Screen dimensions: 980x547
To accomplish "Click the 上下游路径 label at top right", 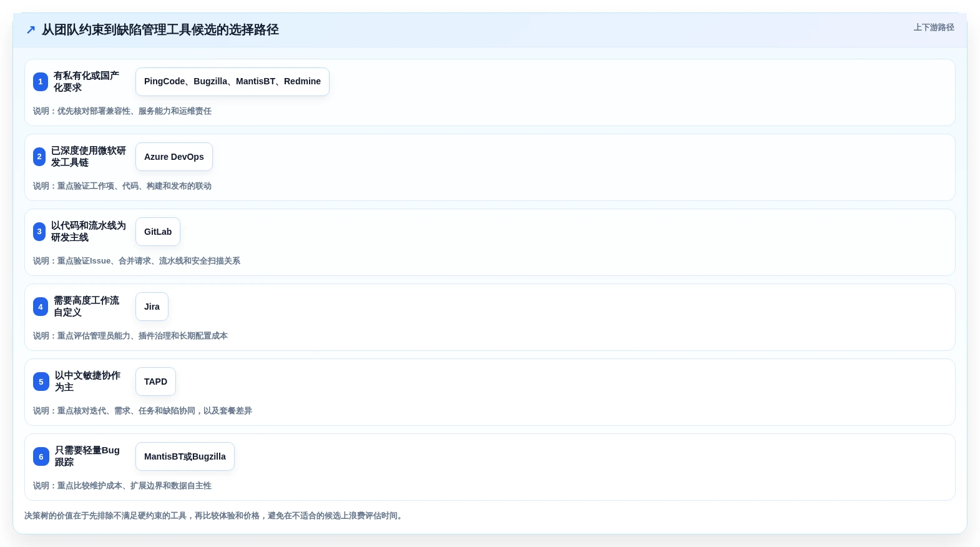I will pyautogui.click(x=934, y=27).
